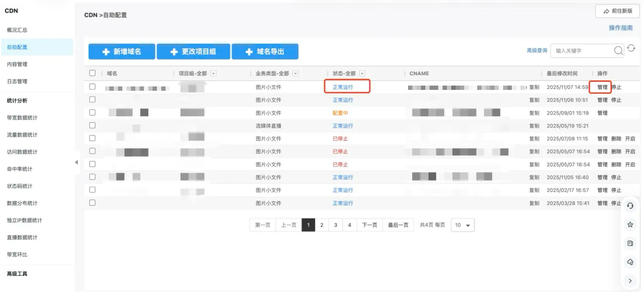This screenshot has height=293, width=644.
Task: Open the page size dropdown showing 10
Action: [x=462, y=225]
